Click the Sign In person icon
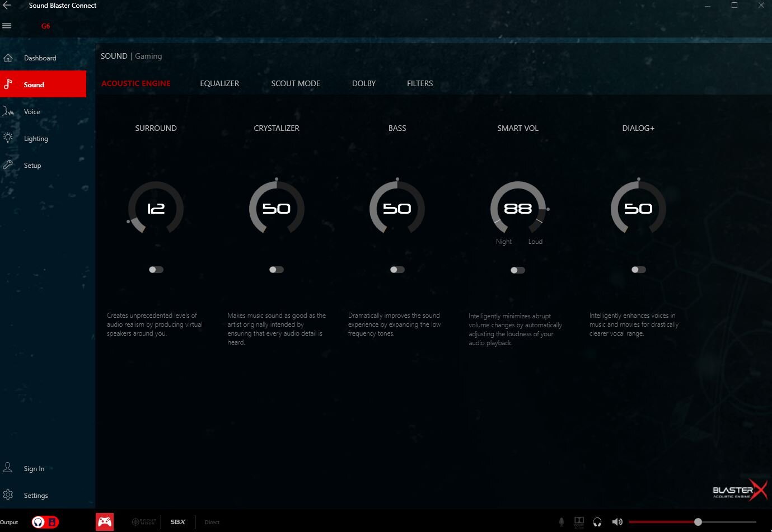The width and height of the screenshot is (772, 532). (8, 468)
